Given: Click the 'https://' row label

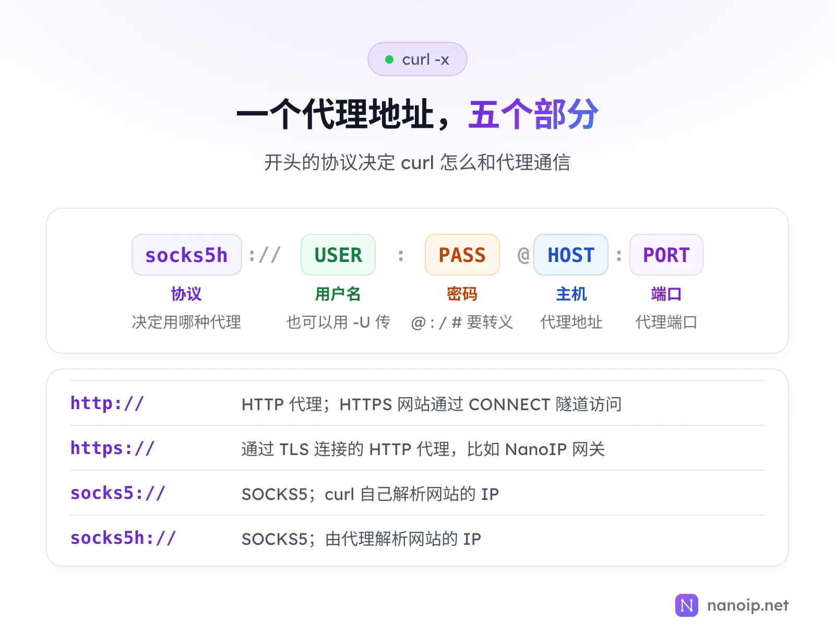Looking at the screenshot, I should click(113, 448).
